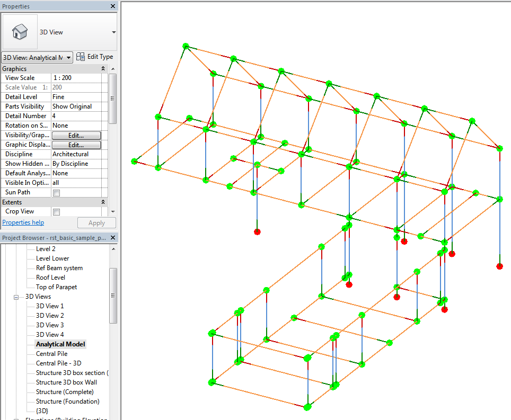The height and width of the screenshot is (420, 511).
Task: Click Edit Type label
Action: coord(100,57)
